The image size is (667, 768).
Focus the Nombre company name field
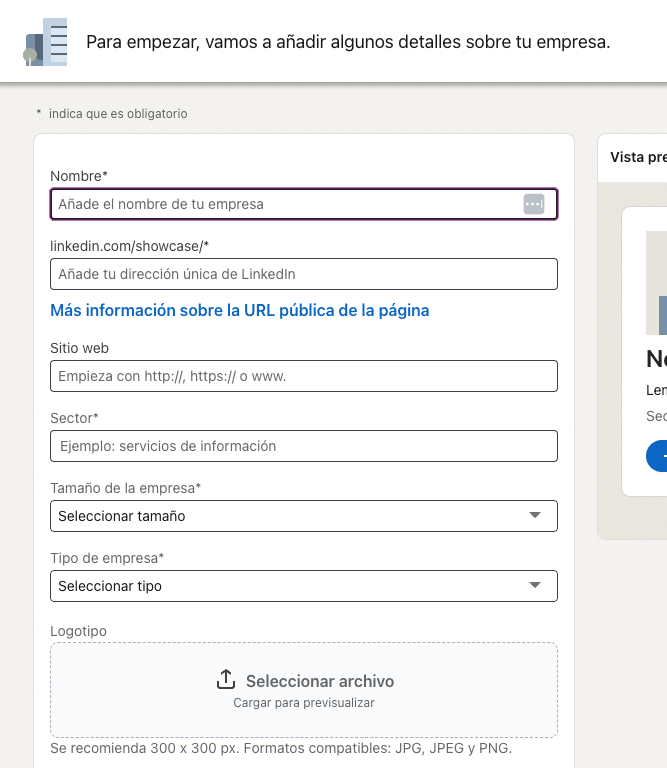285,204
